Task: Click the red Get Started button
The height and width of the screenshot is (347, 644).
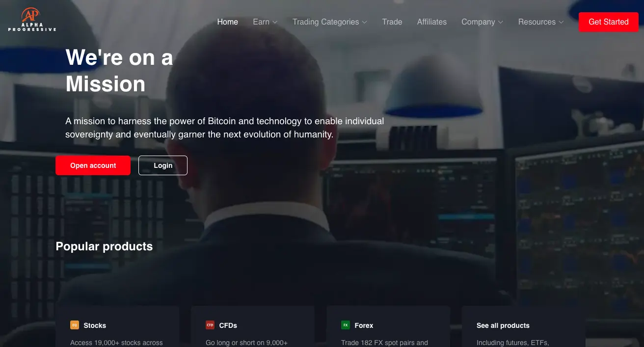Action: click(x=609, y=22)
